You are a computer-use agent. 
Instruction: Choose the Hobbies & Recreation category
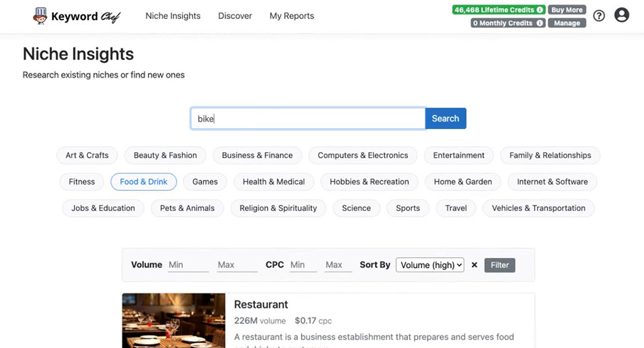coord(369,182)
